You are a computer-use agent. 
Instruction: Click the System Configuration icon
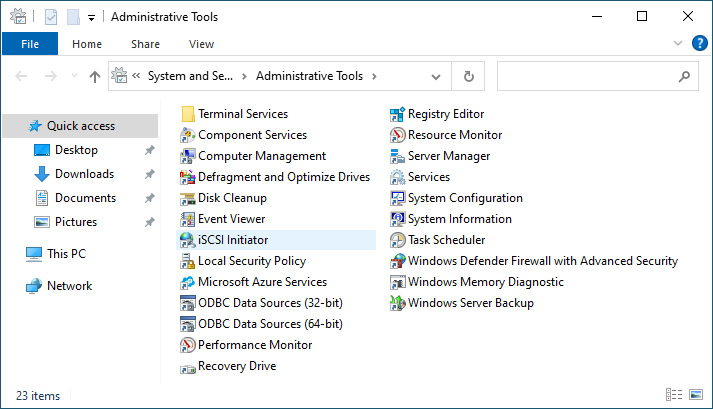click(x=397, y=198)
